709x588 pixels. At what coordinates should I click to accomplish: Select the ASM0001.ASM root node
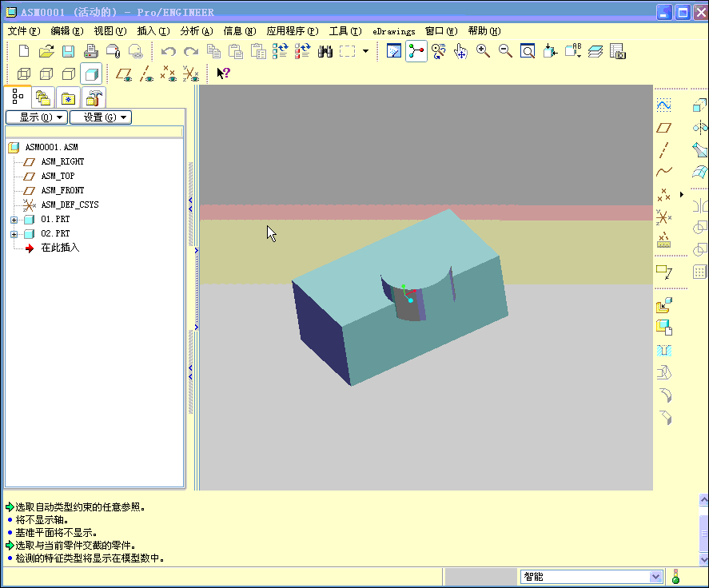coord(51,147)
